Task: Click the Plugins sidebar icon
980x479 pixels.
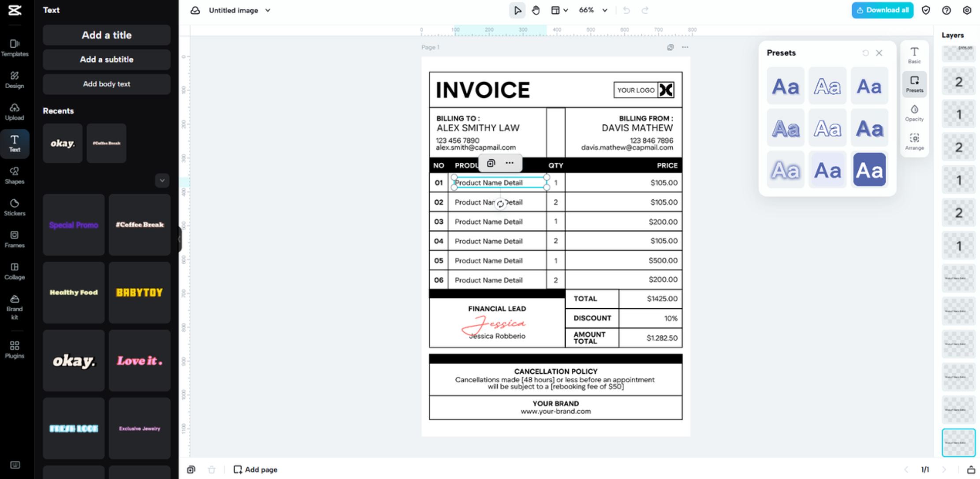Action: point(15,349)
